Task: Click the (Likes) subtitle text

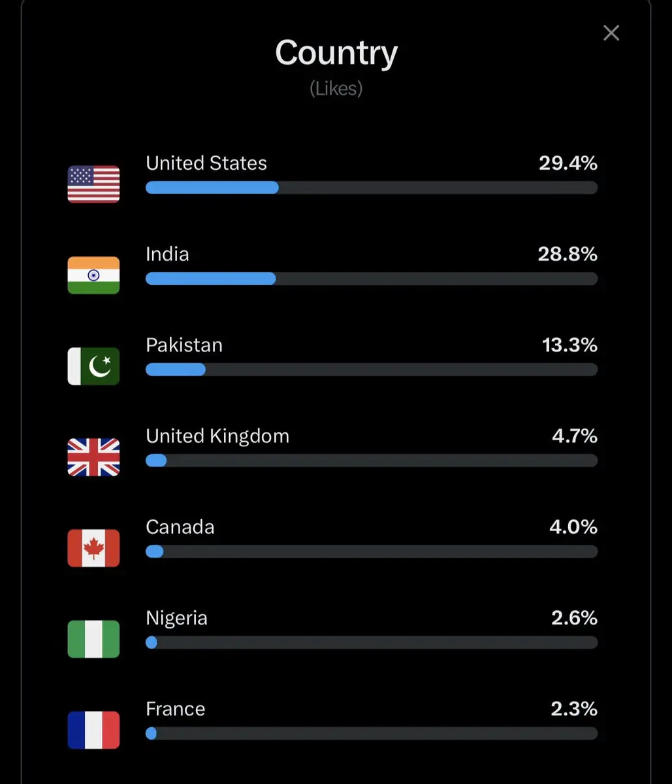Action: 336,88
